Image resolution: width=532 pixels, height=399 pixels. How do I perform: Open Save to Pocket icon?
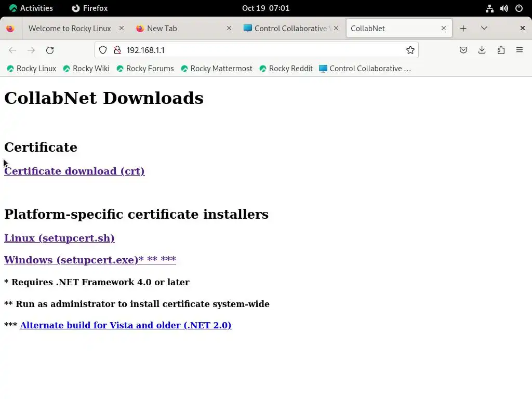click(x=463, y=50)
